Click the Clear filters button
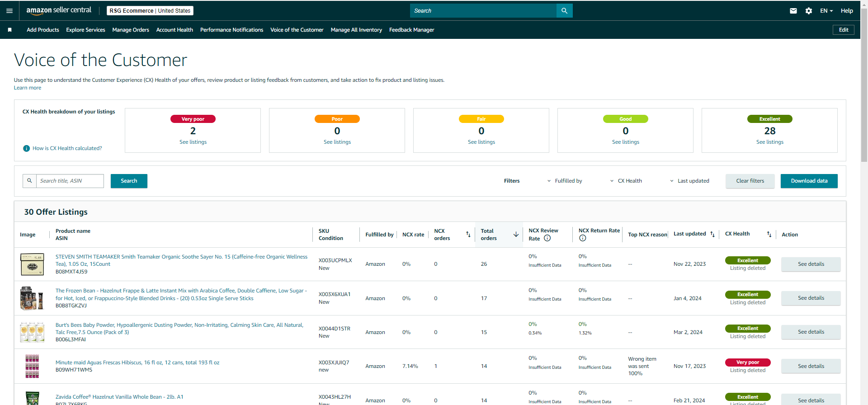868x405 pixels. 750,181
